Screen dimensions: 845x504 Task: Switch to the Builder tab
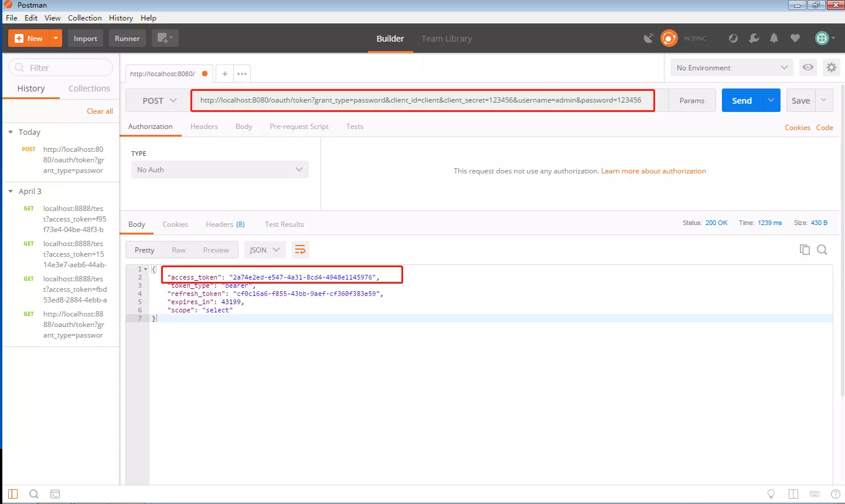390,39
